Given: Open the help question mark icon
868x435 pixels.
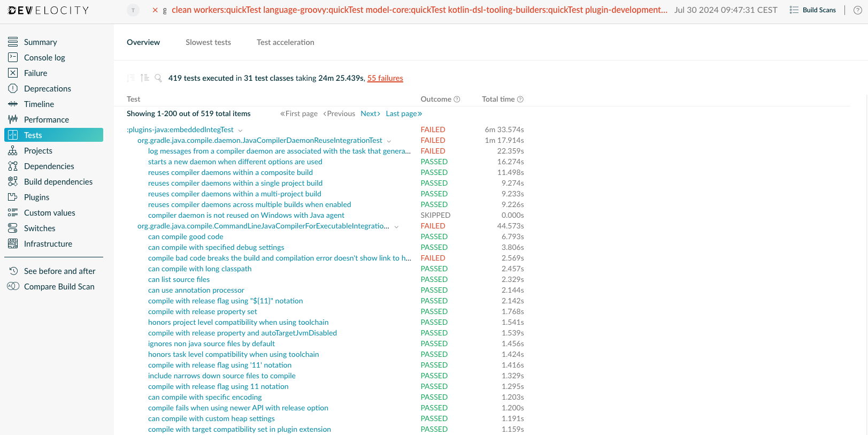Looking at the screenshot, I should click(x=857, y=10).
